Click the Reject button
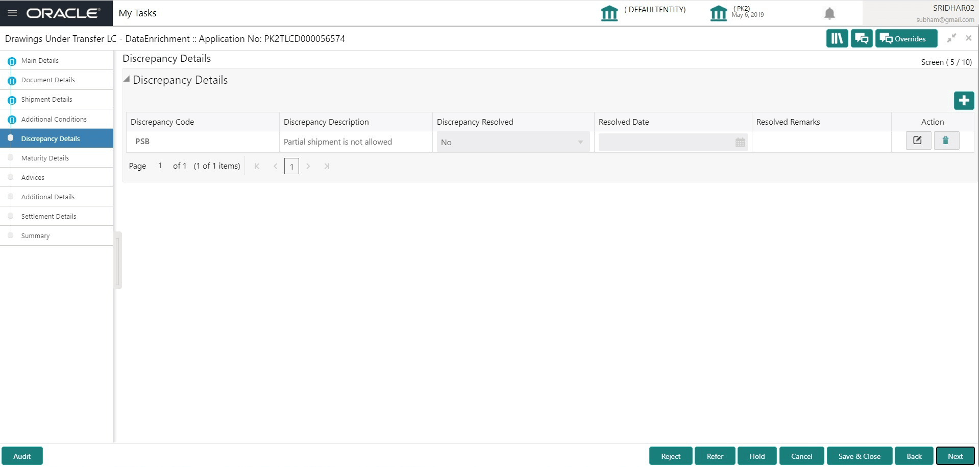 tap(671, 456)
